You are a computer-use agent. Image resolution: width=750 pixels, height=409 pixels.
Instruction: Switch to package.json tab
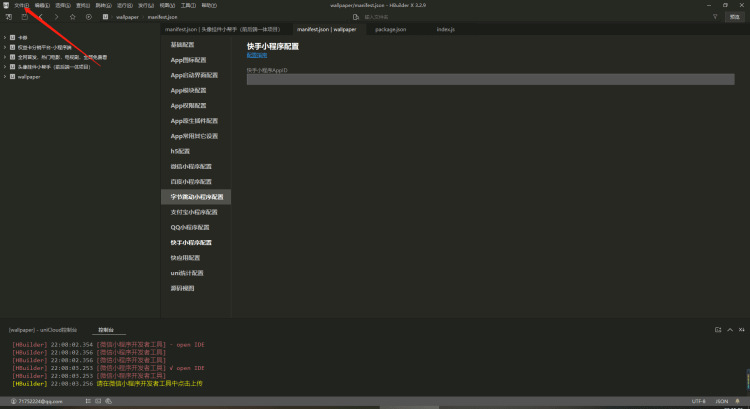coord(390,29)
